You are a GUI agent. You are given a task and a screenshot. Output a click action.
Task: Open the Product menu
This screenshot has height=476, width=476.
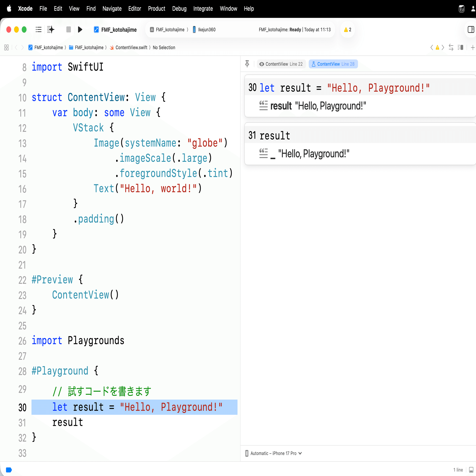point(156,9)
